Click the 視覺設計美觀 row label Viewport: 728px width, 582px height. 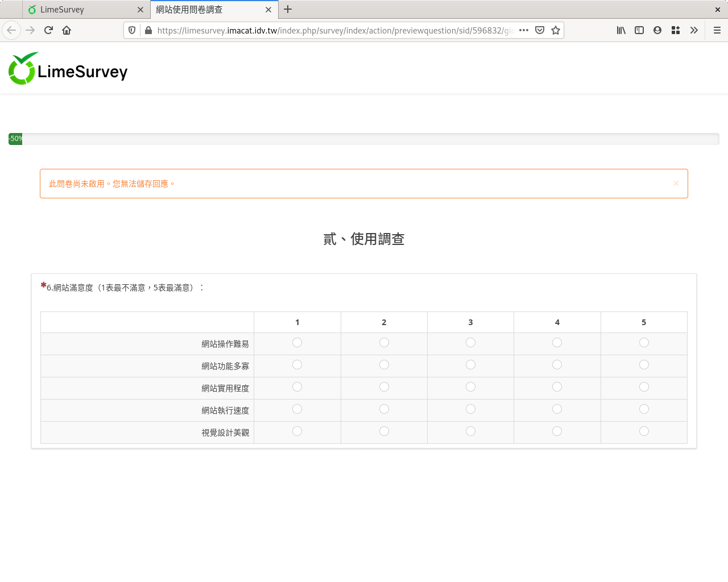(x=225, y=433)
